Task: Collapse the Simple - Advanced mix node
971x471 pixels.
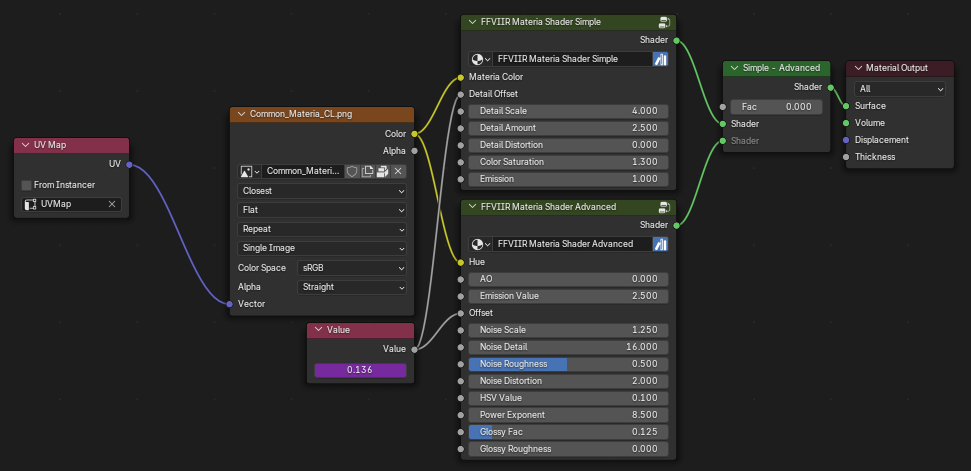Action: pyautogui.click(x=734, y=68)
